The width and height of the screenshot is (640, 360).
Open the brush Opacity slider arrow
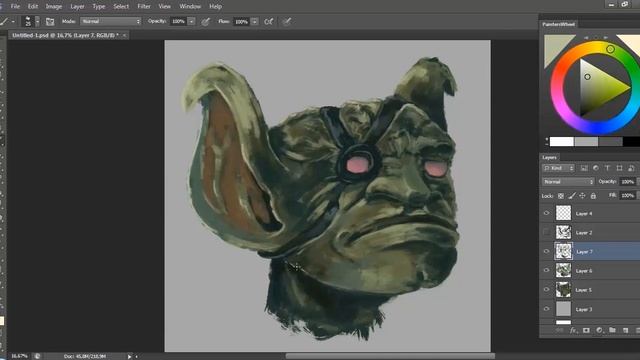191,21
